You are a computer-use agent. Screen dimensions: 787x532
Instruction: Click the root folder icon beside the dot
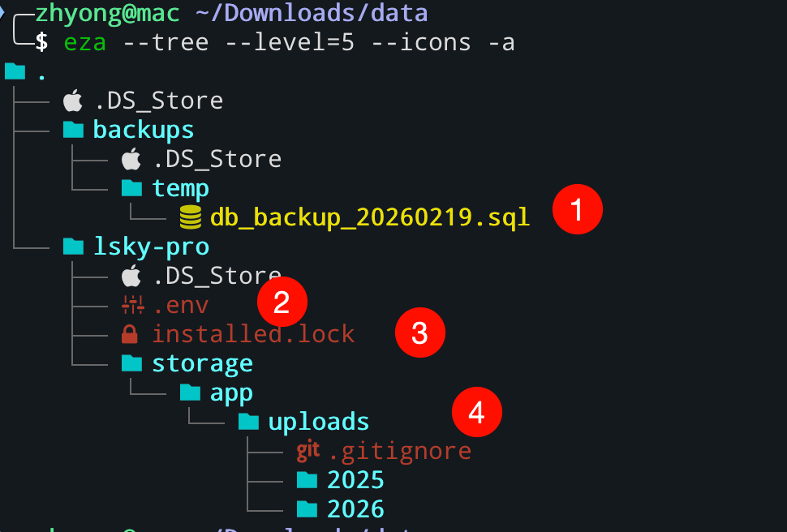[15, 71]
